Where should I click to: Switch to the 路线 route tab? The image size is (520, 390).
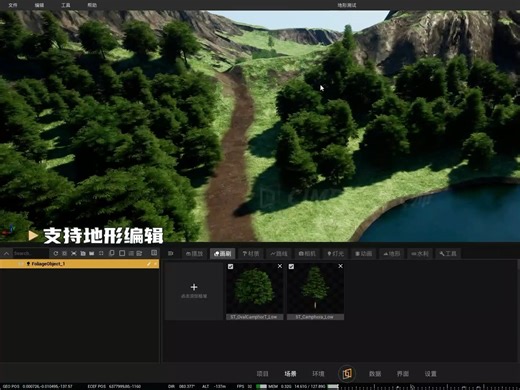[x=279, y=254]
